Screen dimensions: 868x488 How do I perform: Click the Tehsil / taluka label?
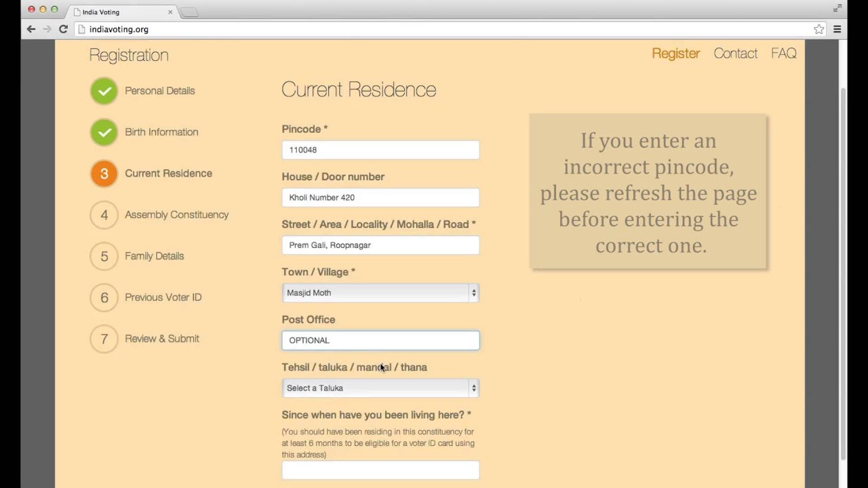pyautogui.click(x=354, y=367)
